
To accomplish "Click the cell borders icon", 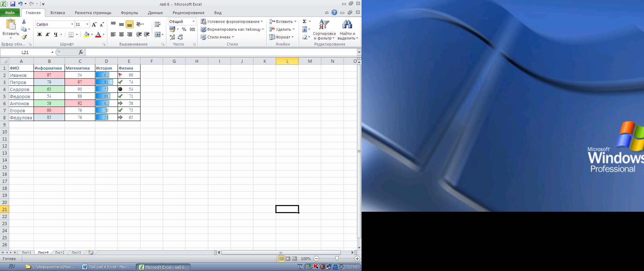I will 71,35.
